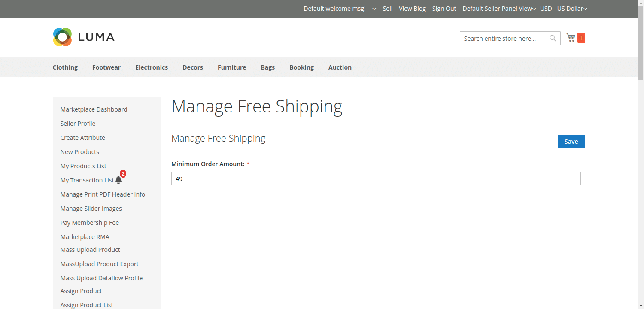Open the Default Seller Panel View dropdown

pyautogui.click(x=498, y=9)
